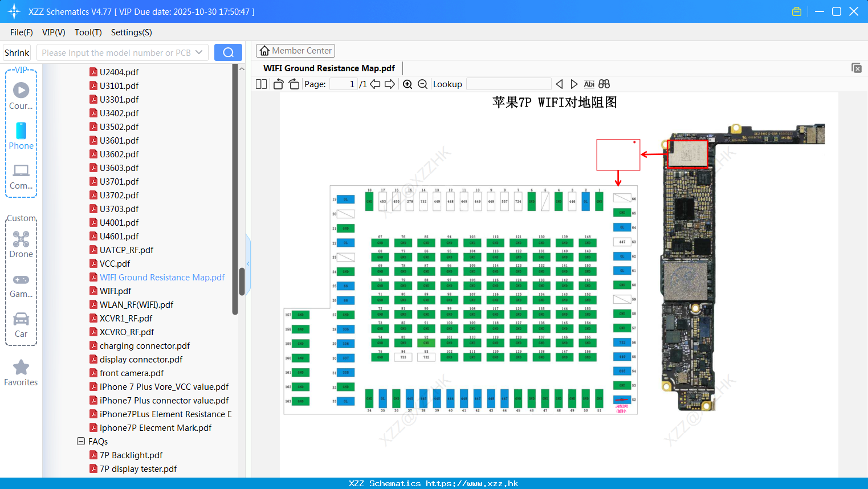Open the Car category
This screenshot has width=868, height=489.
coord(21,325)
